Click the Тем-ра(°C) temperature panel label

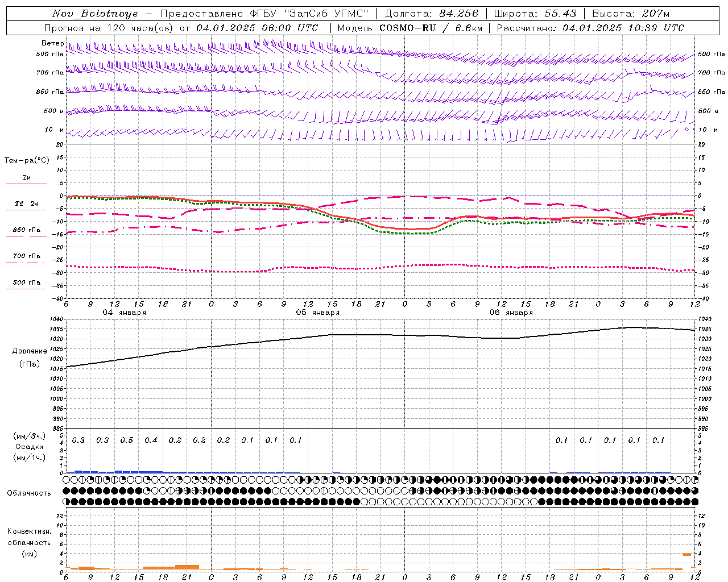coord(27,161)
